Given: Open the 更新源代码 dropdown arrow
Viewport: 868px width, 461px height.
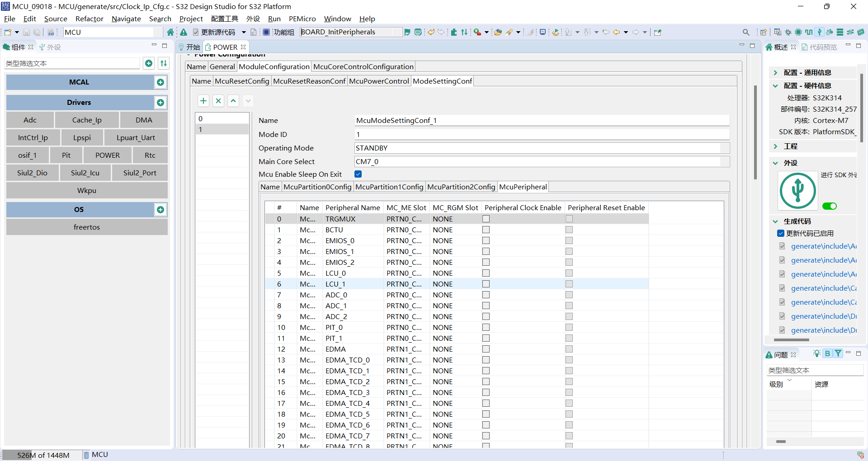Looking at the screenshot, I should [x=244, y=32].
